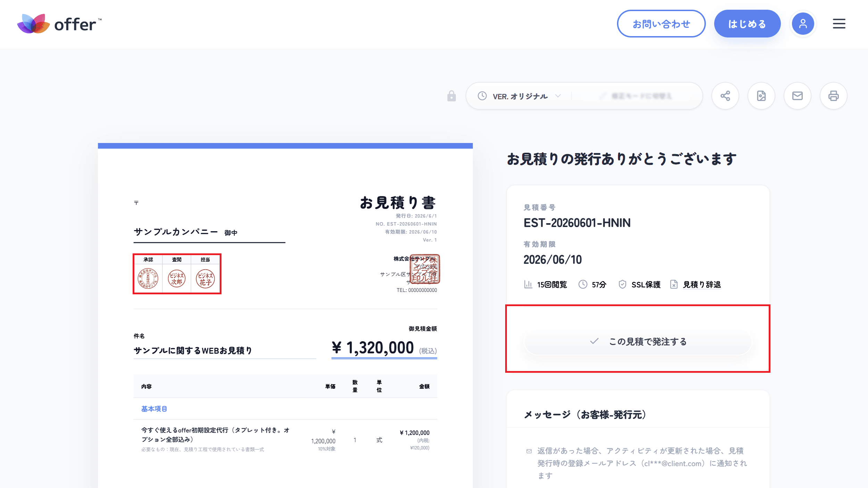Click the 承認 approval stamp

click(148, 278)
